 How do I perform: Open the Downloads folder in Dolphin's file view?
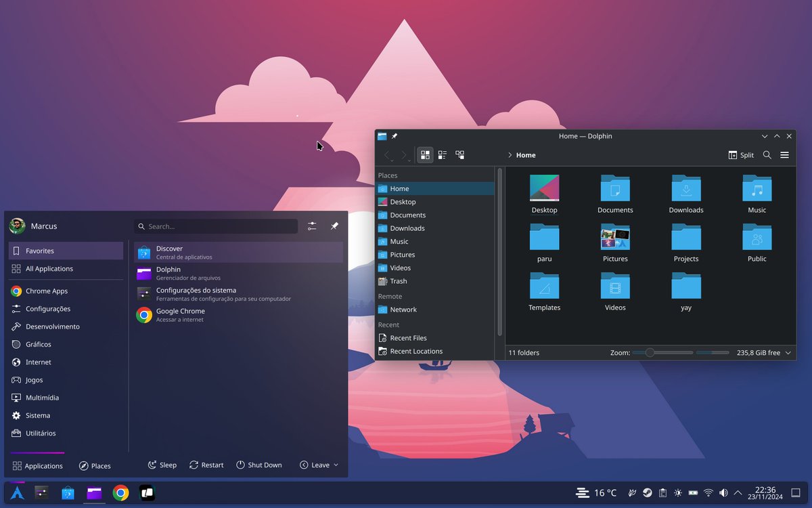(686, 194)
